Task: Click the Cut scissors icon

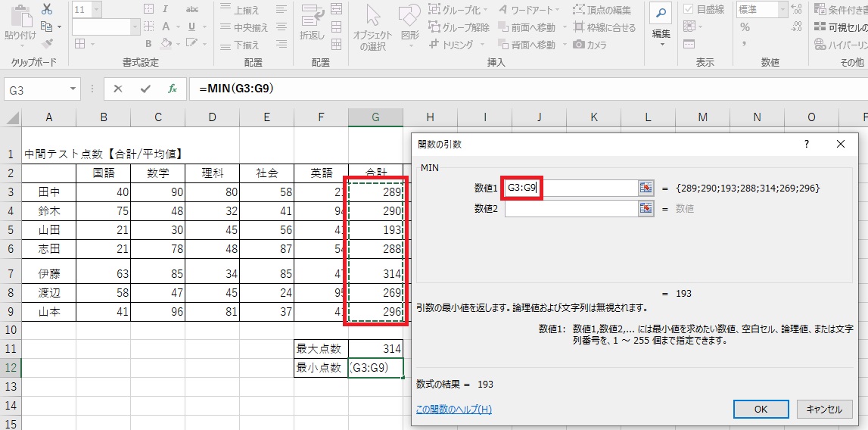Action: (46, 9)
